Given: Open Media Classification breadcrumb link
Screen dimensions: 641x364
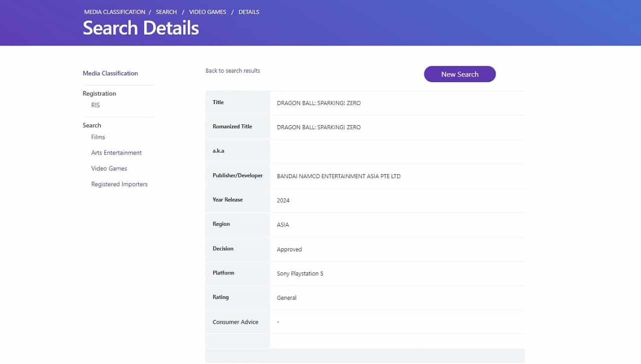Looking at the screenshot, I should point(115,12).
